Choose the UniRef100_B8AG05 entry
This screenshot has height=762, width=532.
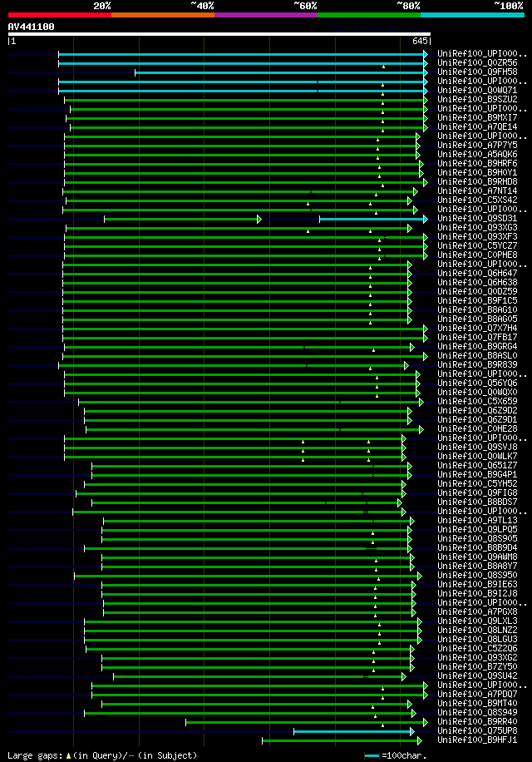click(477, 319)
